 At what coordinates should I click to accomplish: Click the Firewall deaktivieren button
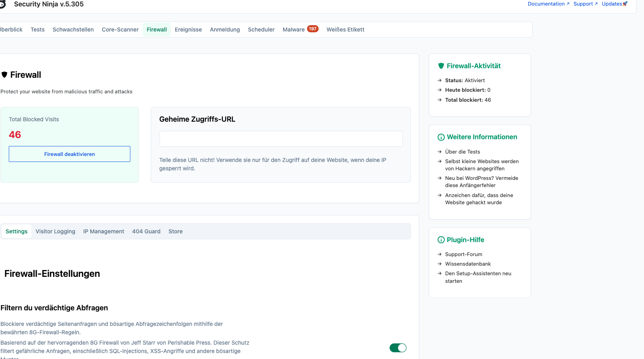[69, 154]
